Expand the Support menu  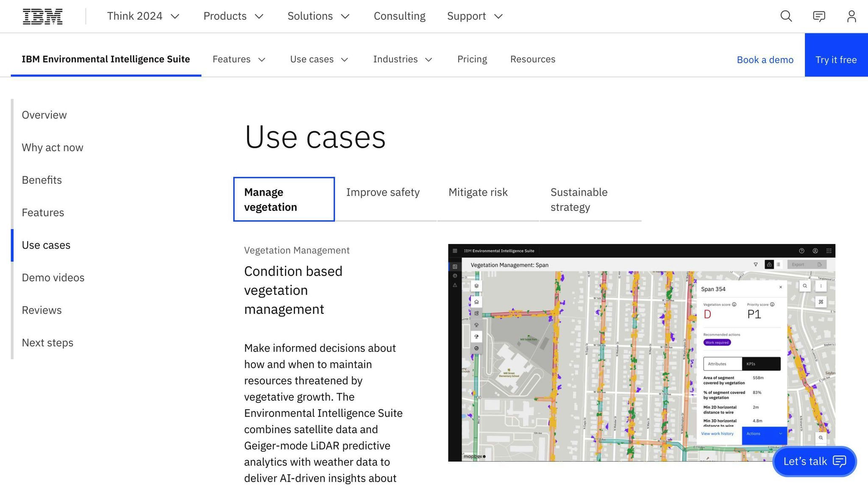[475, 16]
